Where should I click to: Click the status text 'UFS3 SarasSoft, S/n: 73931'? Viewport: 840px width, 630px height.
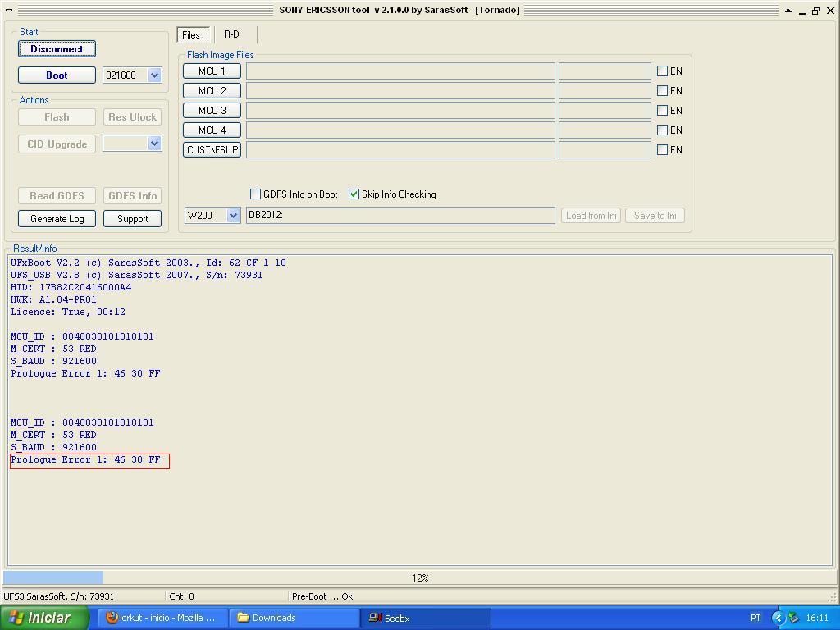pyautogui.click(x=58, y=596)
